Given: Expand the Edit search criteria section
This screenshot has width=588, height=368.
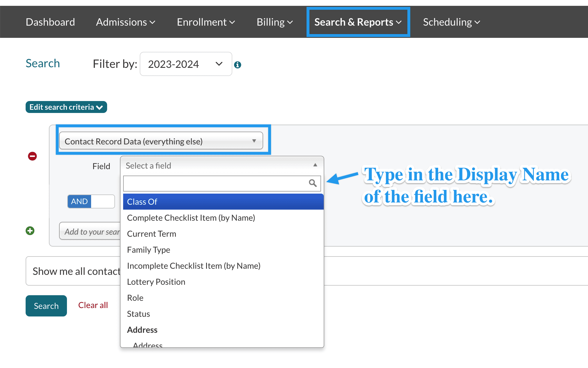Looking at the screenshot, I should [66, 107].
